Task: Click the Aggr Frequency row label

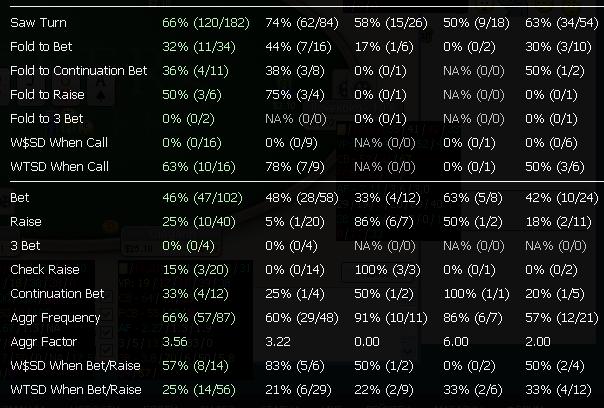Action: pyautogui.click(x=55, y=317)
